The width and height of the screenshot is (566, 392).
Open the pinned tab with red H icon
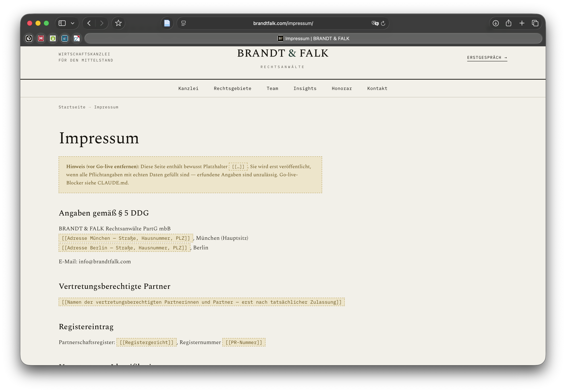(41, 38)
